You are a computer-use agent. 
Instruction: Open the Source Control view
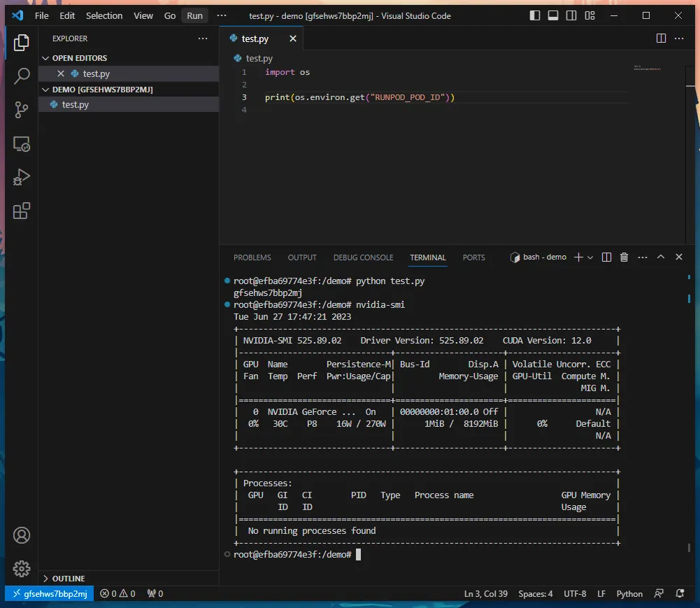(x=22, y=110)
